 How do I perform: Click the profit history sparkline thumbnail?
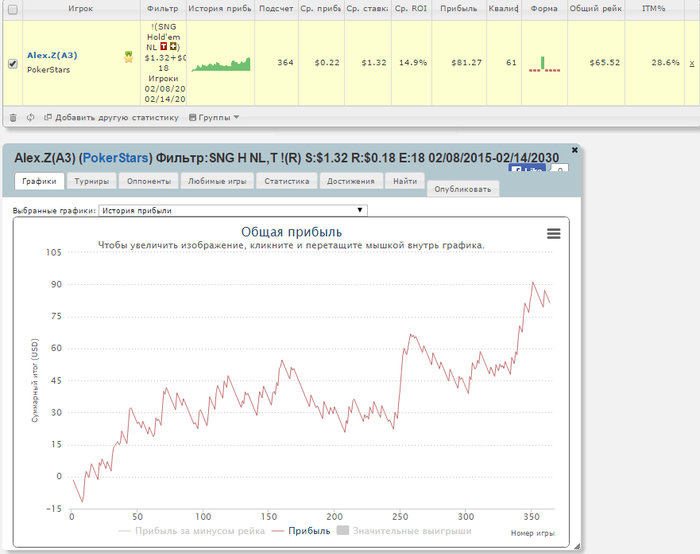[x=222, y=66]
